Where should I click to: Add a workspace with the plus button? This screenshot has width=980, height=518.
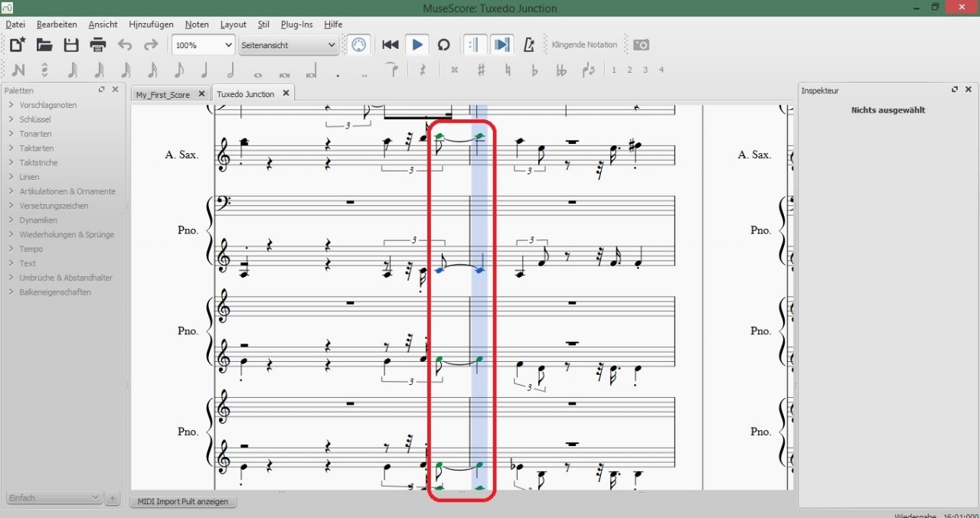click(x=113, y=498)
